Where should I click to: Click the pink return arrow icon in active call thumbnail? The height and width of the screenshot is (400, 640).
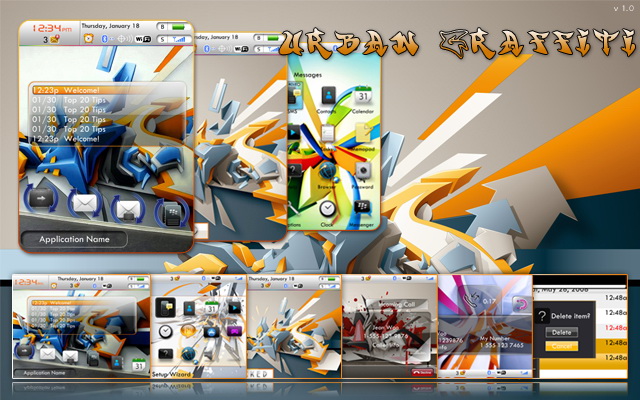(x=521, y=304)
